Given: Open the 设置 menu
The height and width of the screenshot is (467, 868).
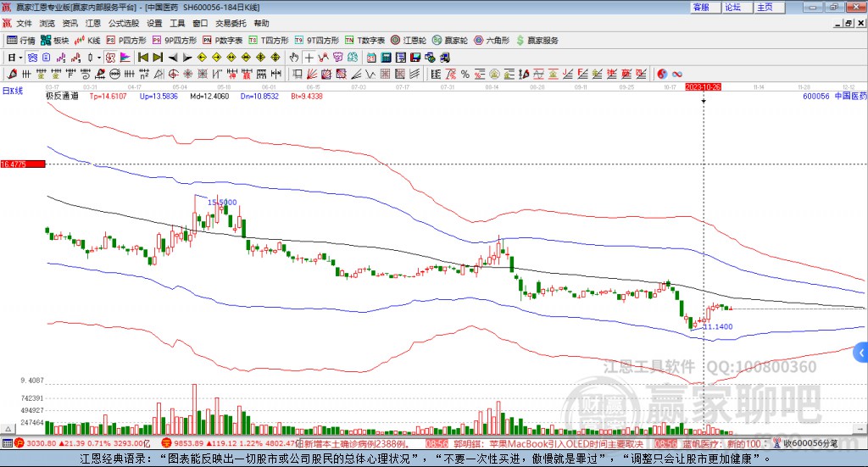Looking at the screenshot, I should [154, 23].
